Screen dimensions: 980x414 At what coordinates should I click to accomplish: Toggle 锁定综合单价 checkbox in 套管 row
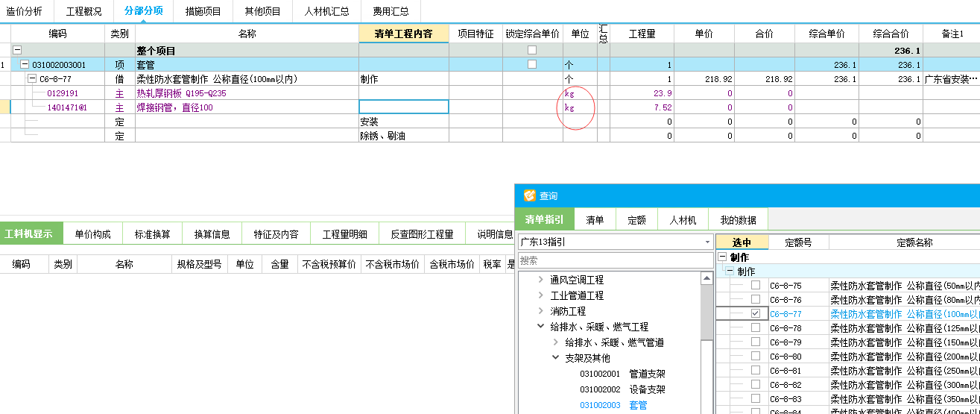coord(532,64)
